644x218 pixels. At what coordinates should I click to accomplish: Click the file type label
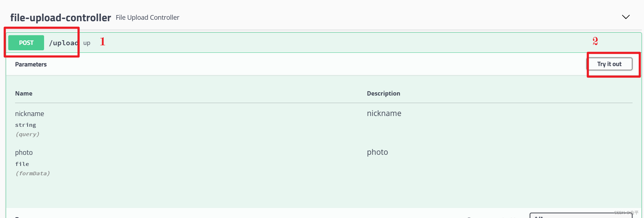pos(22,164)
